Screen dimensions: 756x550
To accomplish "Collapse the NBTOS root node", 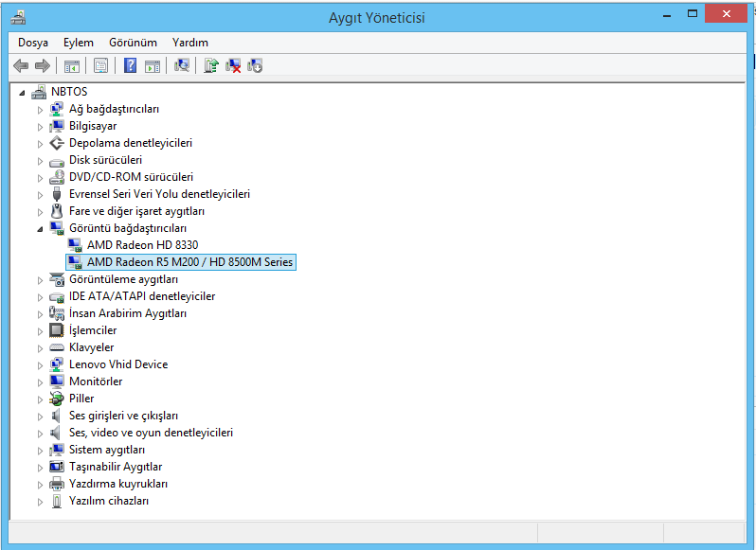I will (x=22, y=93).
